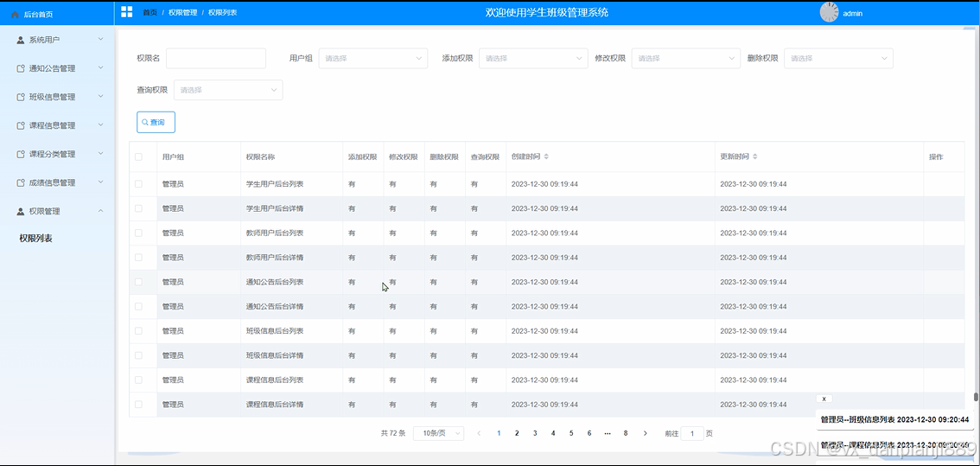The image size is (980, 466).
Task: Click the vertical scrollbar thumb at right edge
Action: [x=976, y=397]
